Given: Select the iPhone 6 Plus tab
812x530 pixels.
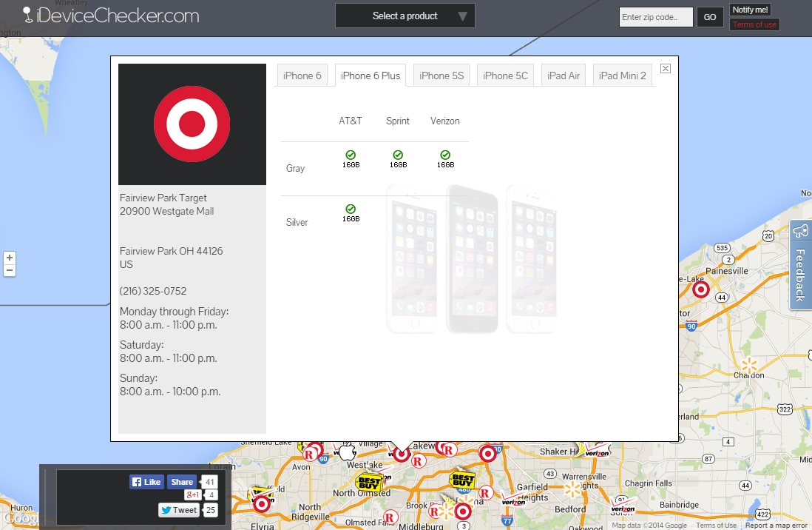Looking at the screenshot, I should (x=371, y=76).
